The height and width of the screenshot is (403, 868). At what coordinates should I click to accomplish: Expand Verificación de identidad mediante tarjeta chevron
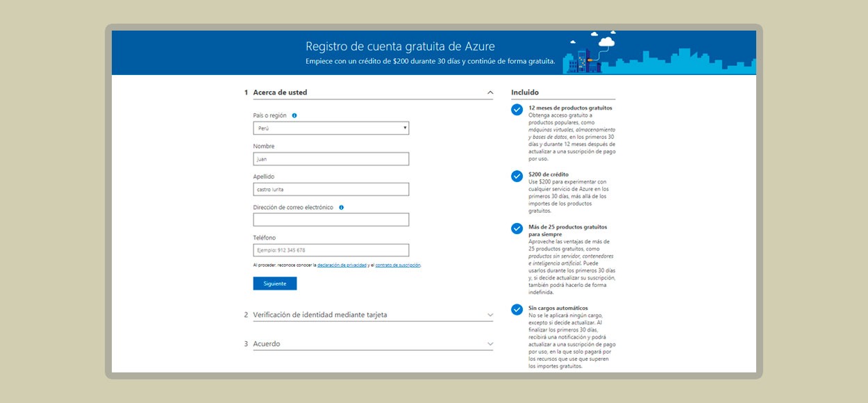tap(490, 315)
